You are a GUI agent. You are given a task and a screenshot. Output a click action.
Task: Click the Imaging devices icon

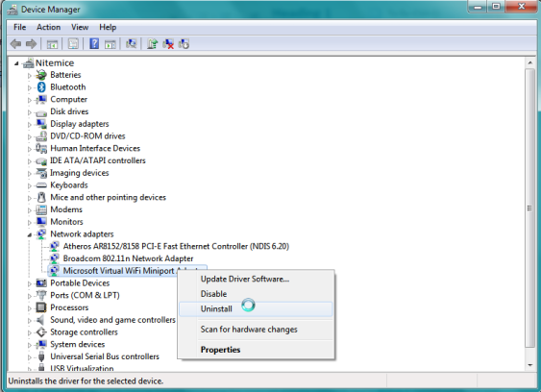[41, 173]
